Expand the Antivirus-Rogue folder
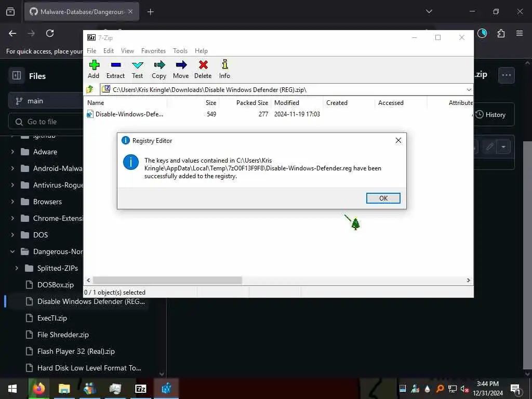 pos(12,185)
